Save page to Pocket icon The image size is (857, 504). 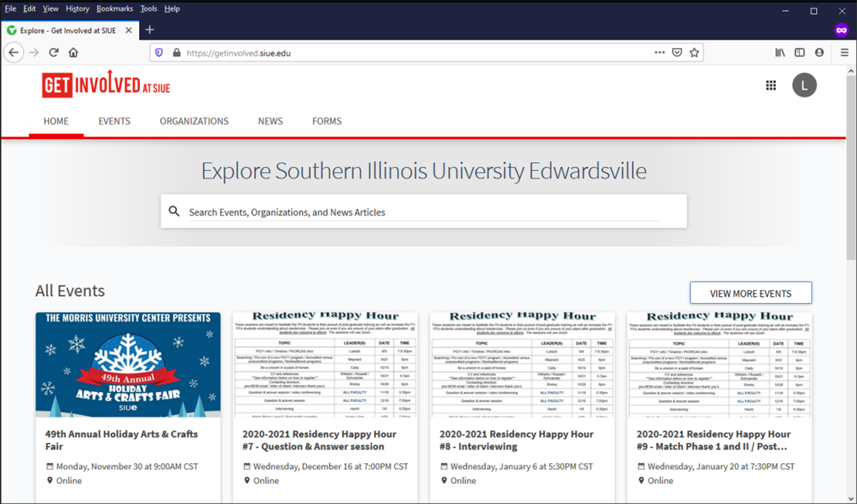coord(677,52)
